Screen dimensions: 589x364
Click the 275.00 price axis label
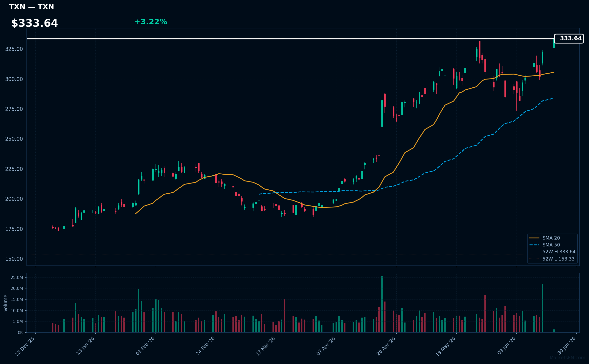pyautogui.click(x=14, y=109)
